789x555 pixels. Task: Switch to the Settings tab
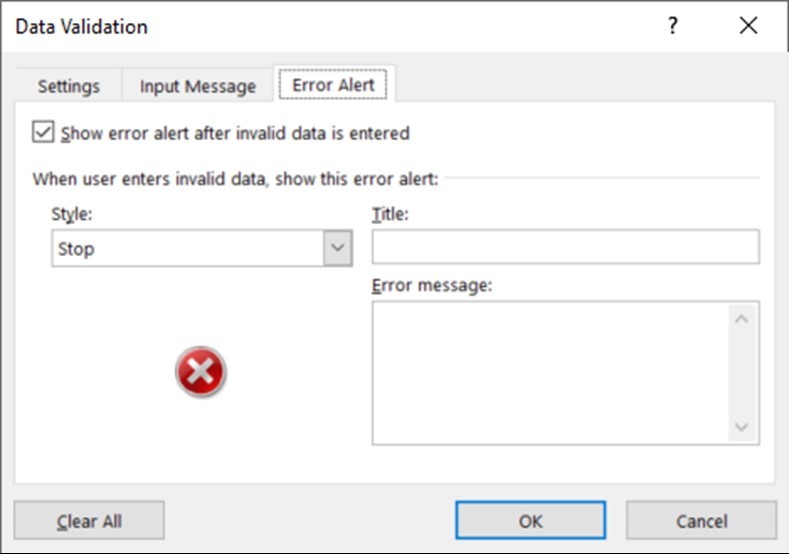[69, 86]
